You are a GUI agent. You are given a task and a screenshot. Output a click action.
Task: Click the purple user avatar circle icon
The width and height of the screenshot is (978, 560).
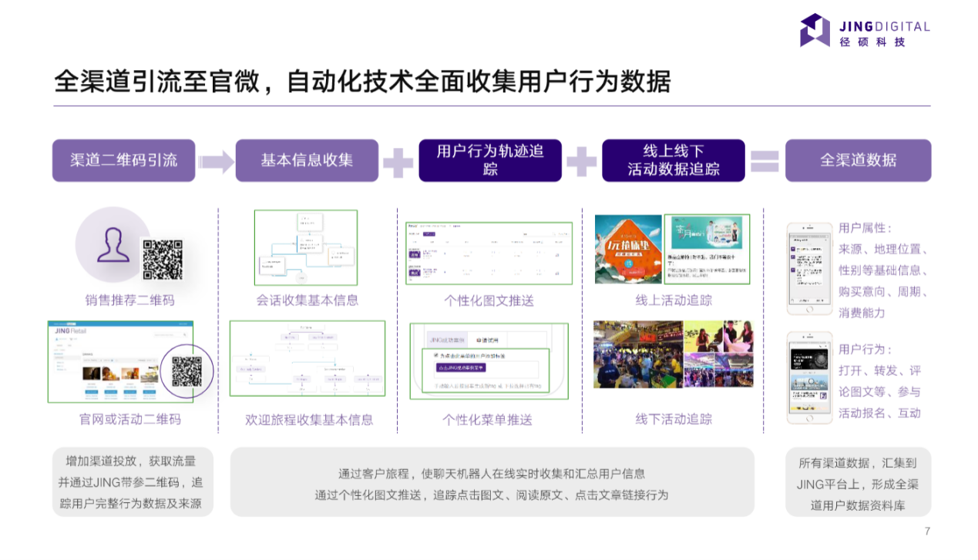coord(113,245)
